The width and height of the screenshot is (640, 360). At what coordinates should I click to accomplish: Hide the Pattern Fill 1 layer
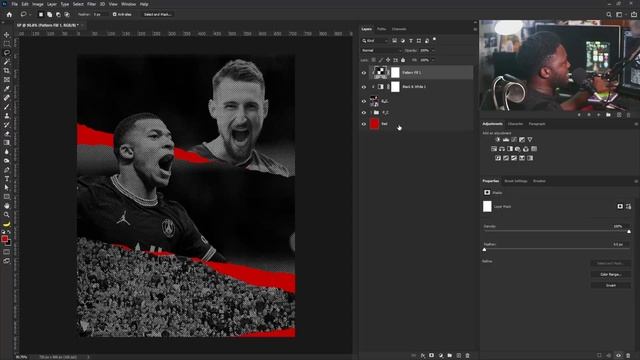tap(364, 73)
